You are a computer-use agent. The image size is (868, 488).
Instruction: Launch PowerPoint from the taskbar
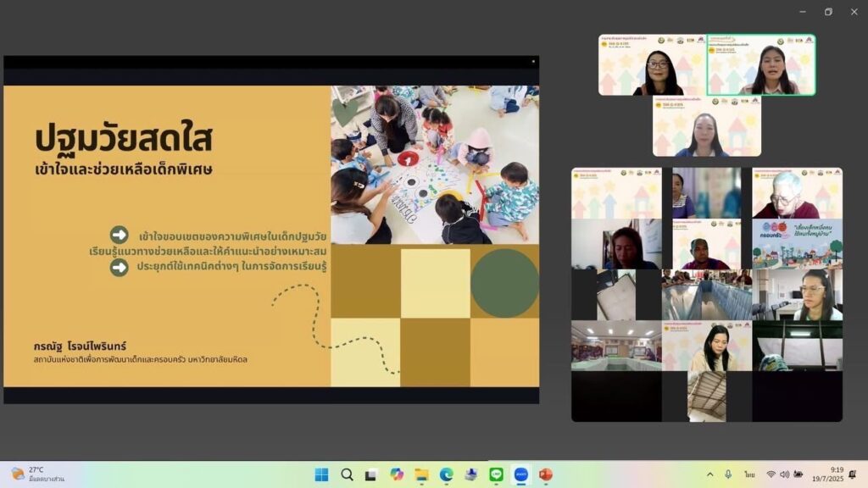[546, 474]
